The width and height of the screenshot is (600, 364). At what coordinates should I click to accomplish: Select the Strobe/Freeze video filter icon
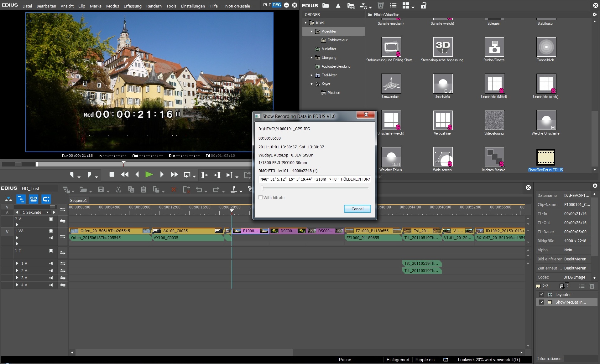tap(494, 47)
